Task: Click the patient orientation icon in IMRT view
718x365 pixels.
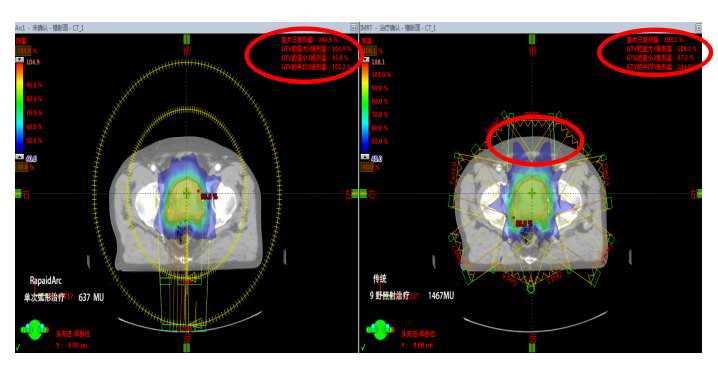Action: coord(380,330)
